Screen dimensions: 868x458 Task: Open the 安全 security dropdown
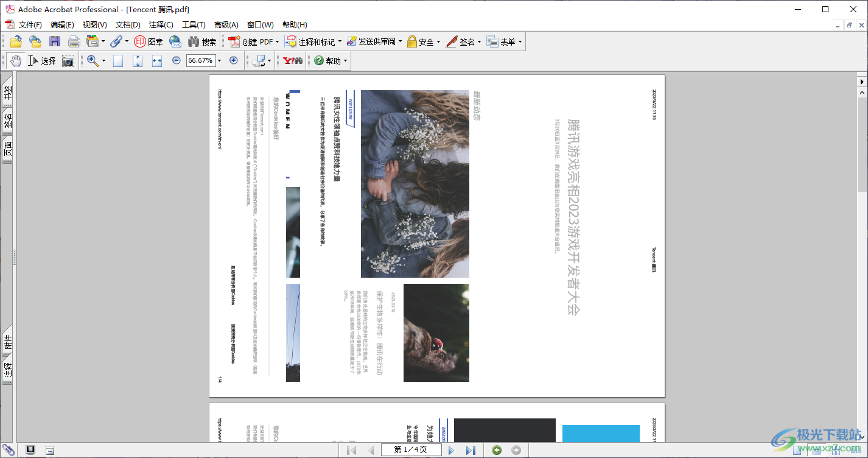tap(438, 42)
